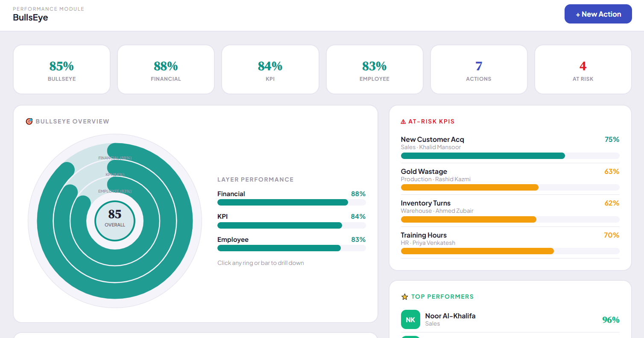Click the KPI bar under Layer Performance

(x=292, y=225)
